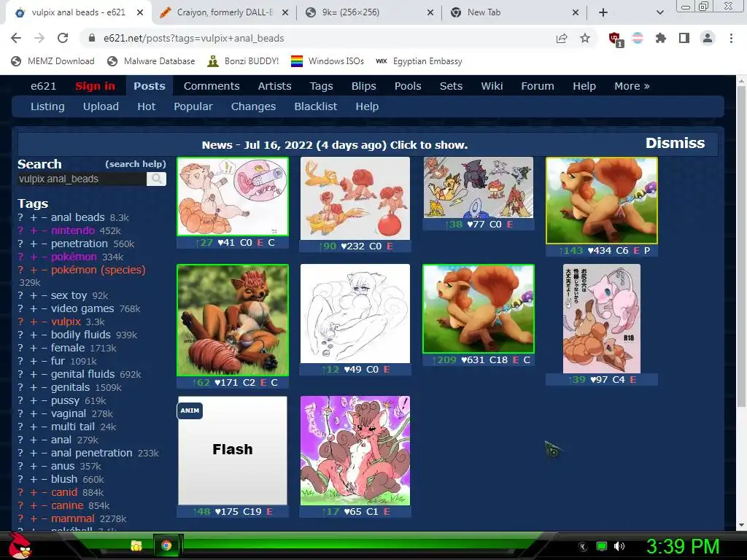Click the network icon in system tray
The height and width of the screenshot is (560, 747).
click(x=602, y=546)
